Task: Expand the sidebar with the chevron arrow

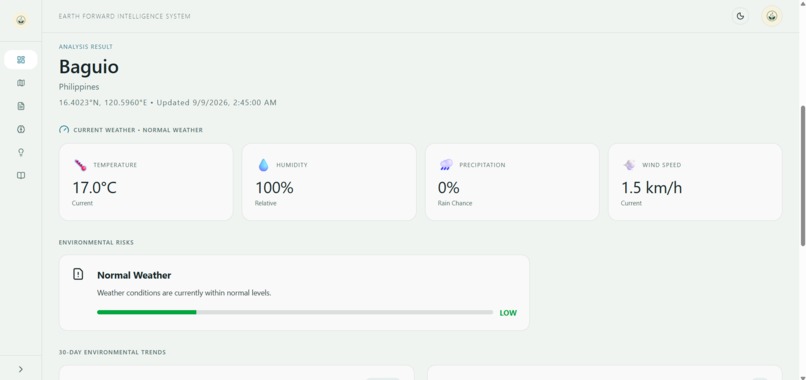Action: (21, 369)
